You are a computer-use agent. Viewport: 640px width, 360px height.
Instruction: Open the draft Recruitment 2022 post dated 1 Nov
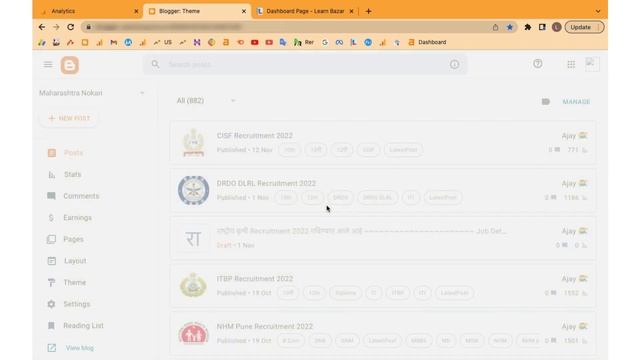(361, 231)
